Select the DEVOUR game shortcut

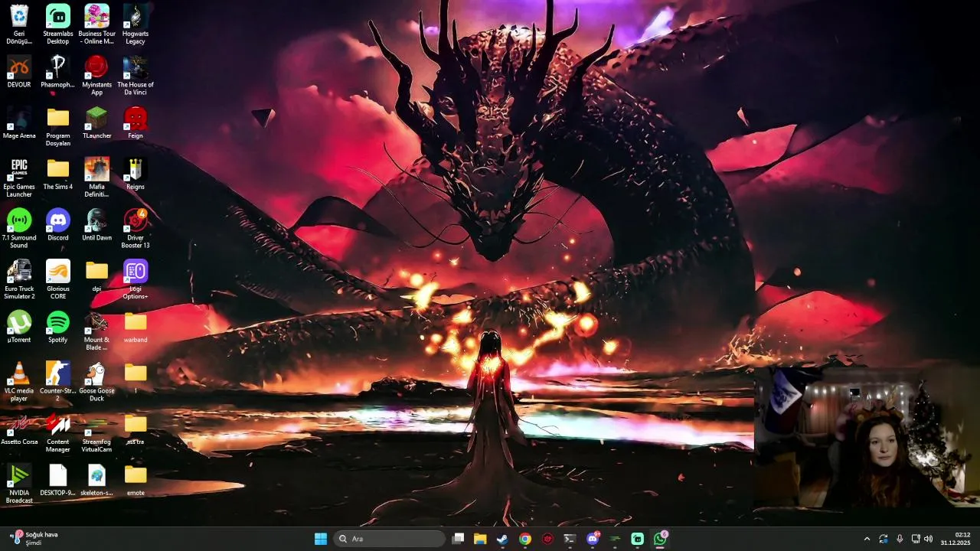[19, 72]
